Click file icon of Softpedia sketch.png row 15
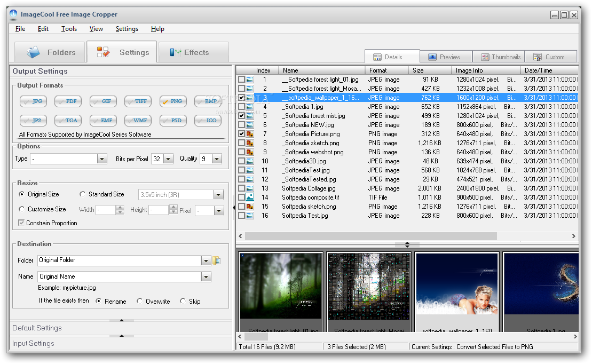The image size is (592, 364). point(250,206)
